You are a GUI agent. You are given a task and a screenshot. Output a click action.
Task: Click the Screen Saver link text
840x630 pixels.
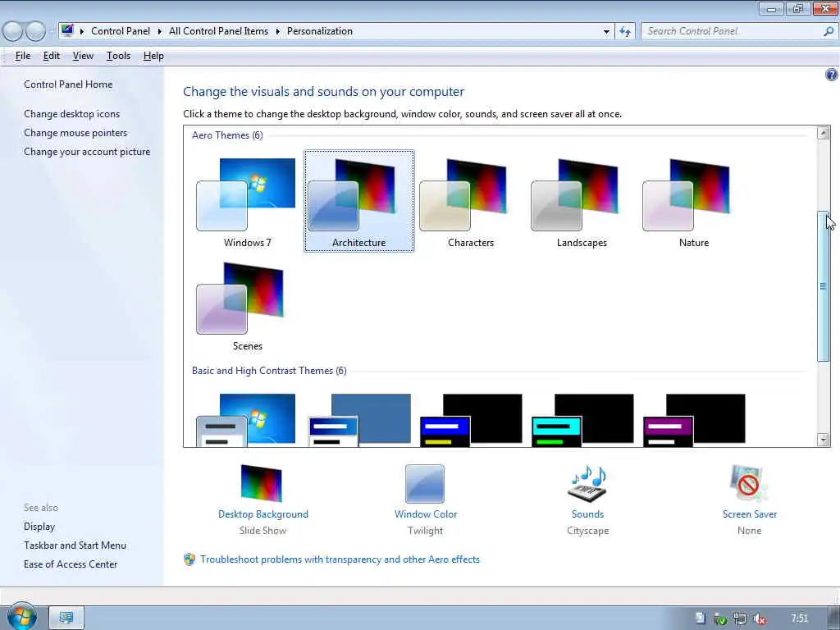pos(750,514)
